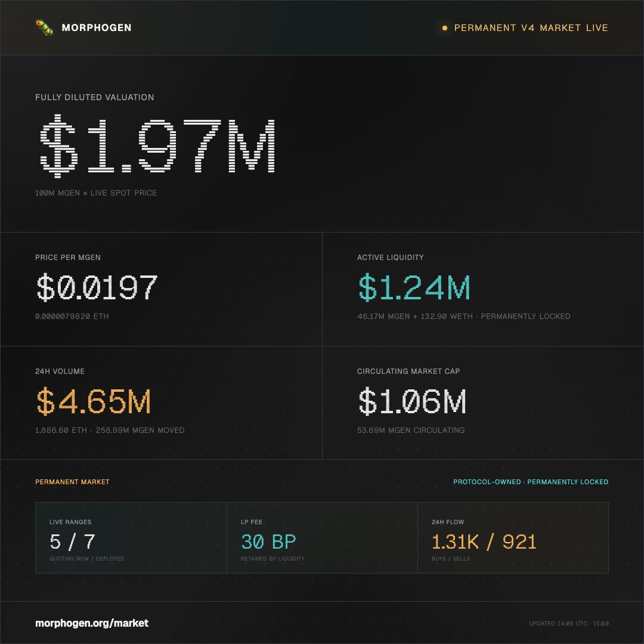Viewport: 644px width, 644px height.
Task: Click the '0.0000079820 ETH' price text
Action: 72,316
